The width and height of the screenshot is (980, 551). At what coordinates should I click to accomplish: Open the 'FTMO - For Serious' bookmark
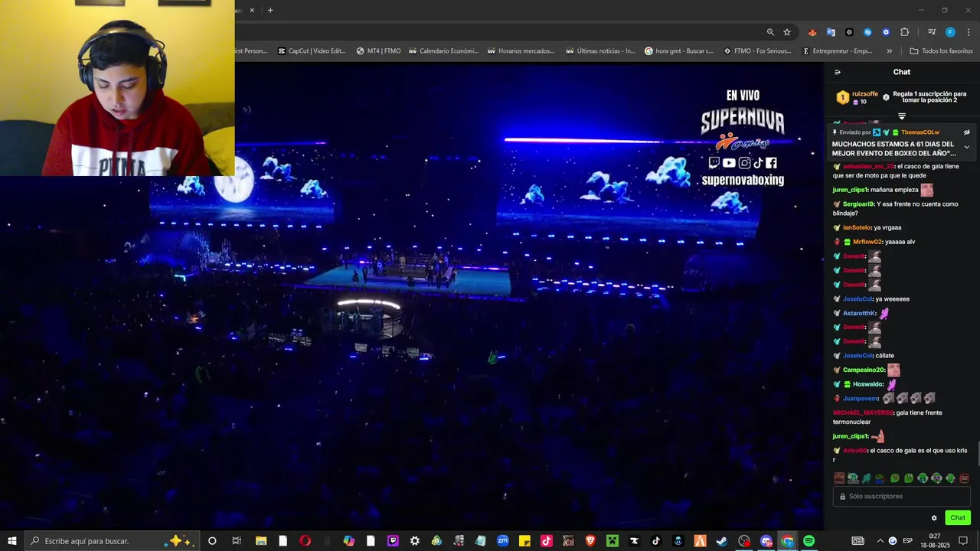click(758, 51)
